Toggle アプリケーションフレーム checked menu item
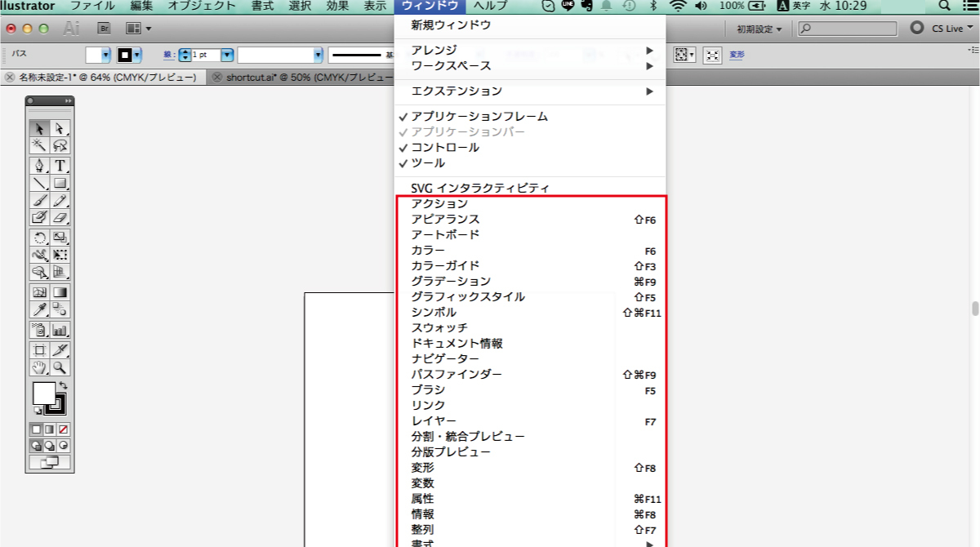 [x=530, y=117]
